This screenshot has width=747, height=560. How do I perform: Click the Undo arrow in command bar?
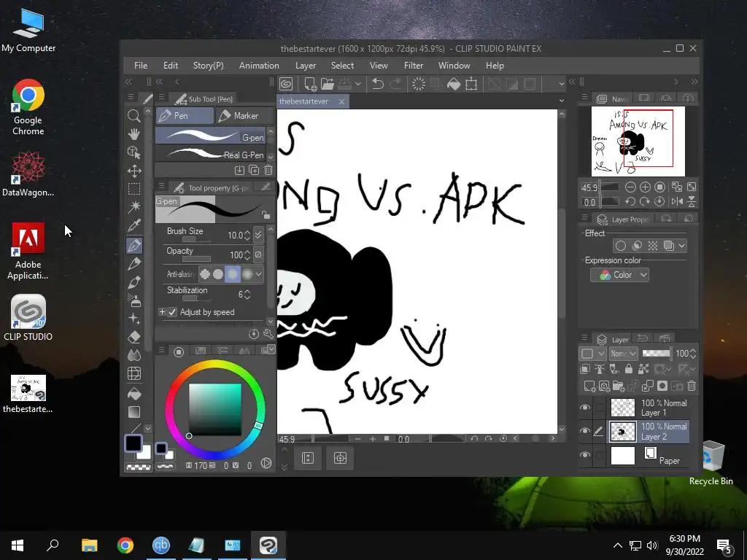tap(378, 84)
